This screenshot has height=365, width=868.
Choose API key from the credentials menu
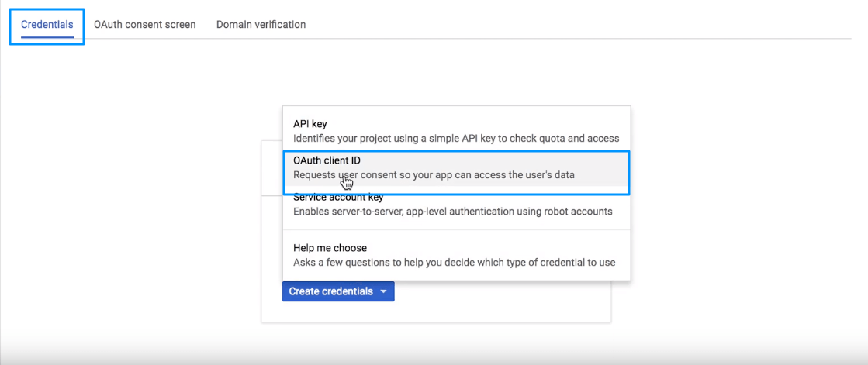[x=456, y=130]
